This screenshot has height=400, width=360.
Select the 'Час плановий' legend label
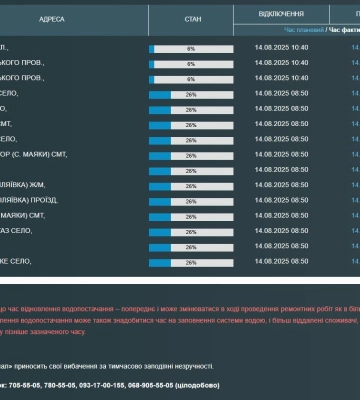click(304, 30)
